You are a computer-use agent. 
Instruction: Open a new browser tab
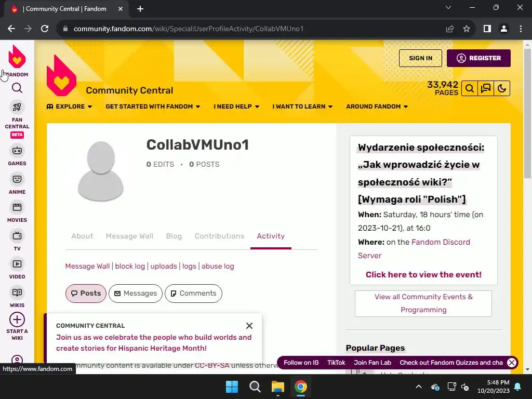(x=140, y=9)
